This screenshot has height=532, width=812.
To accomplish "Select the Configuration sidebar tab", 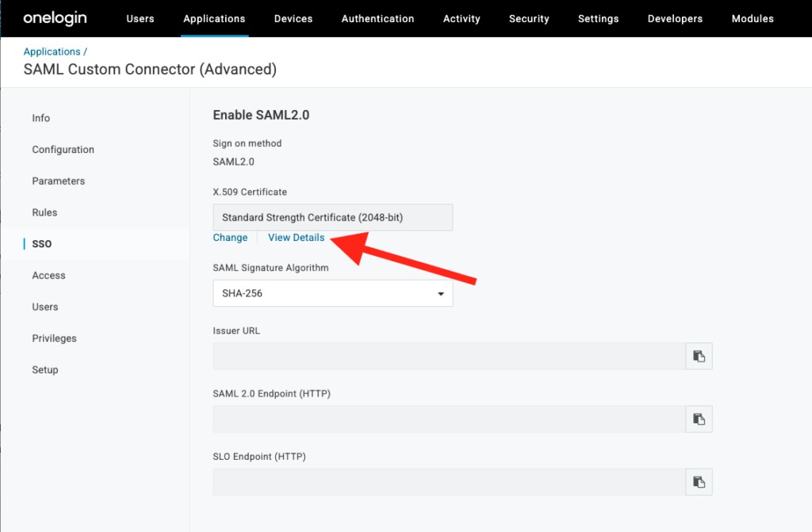I will [63, 149].
